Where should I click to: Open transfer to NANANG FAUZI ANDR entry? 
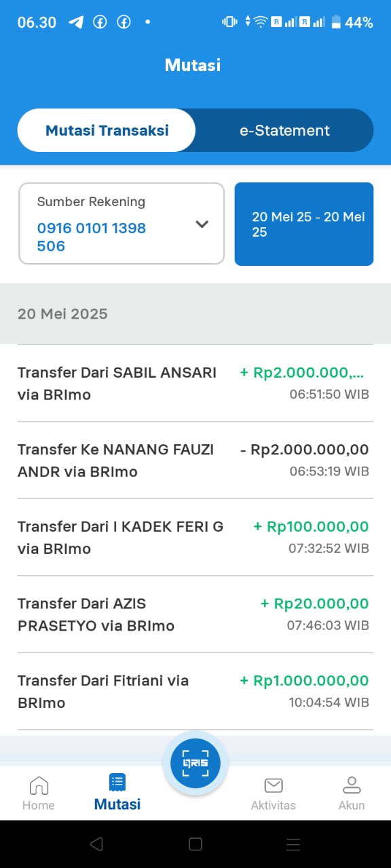click(195, 460)
